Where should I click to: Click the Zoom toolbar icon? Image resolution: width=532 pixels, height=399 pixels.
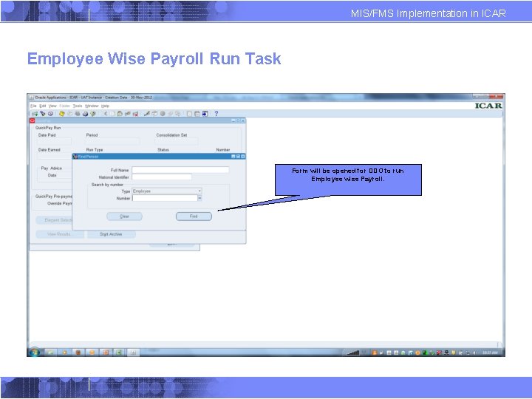(154, 114)
